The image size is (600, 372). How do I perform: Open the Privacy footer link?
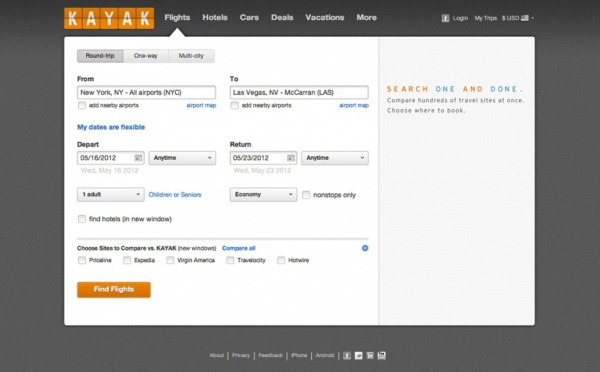click(241, 355)
